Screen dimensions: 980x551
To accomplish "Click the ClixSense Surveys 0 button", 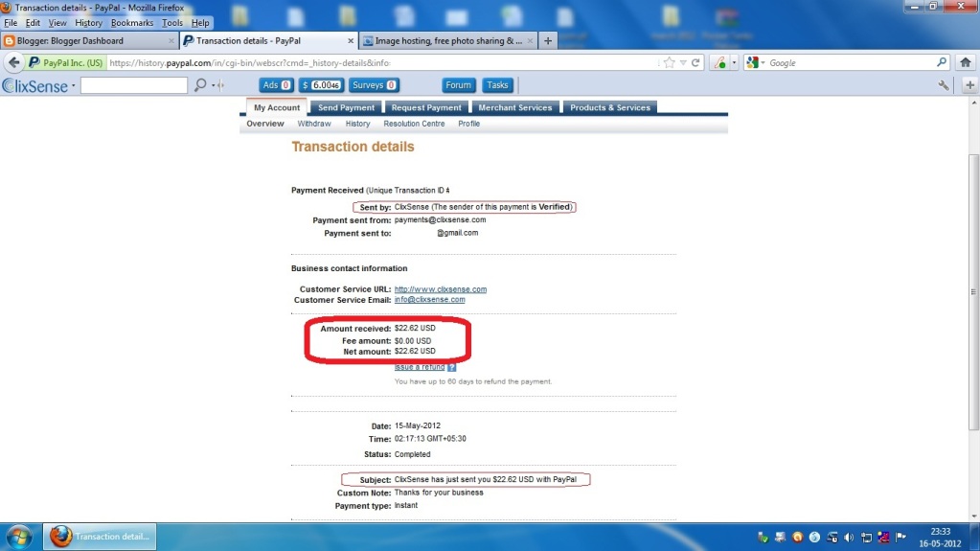I will point(374,85).
